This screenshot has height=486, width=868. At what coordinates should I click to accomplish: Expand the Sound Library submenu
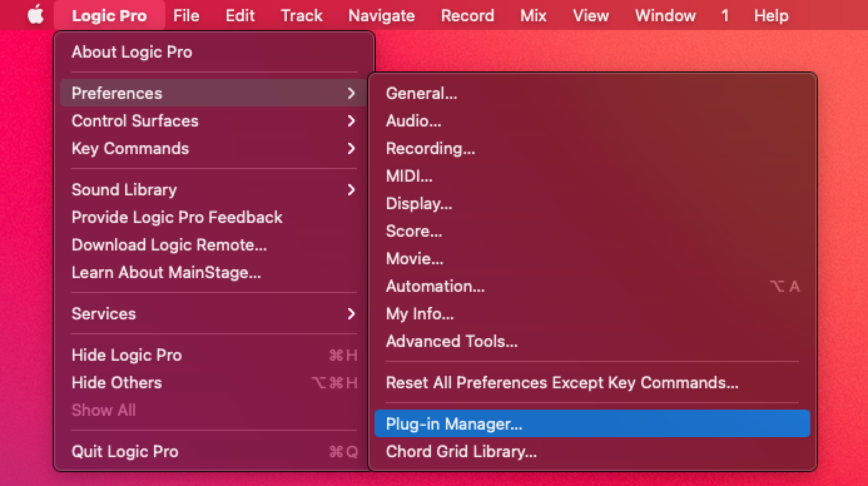click(x=214, y=190)
